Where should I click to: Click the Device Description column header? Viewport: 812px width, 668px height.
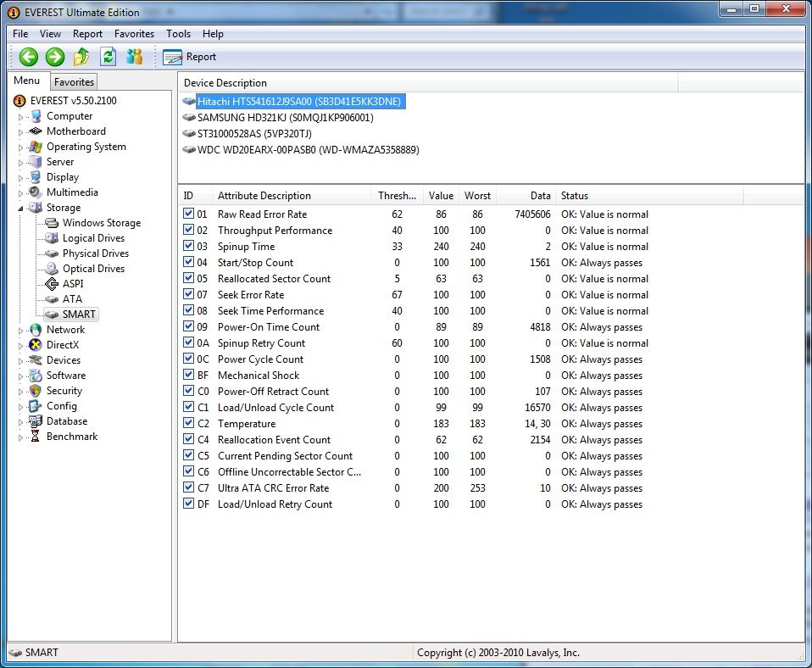tap(428, 83)
